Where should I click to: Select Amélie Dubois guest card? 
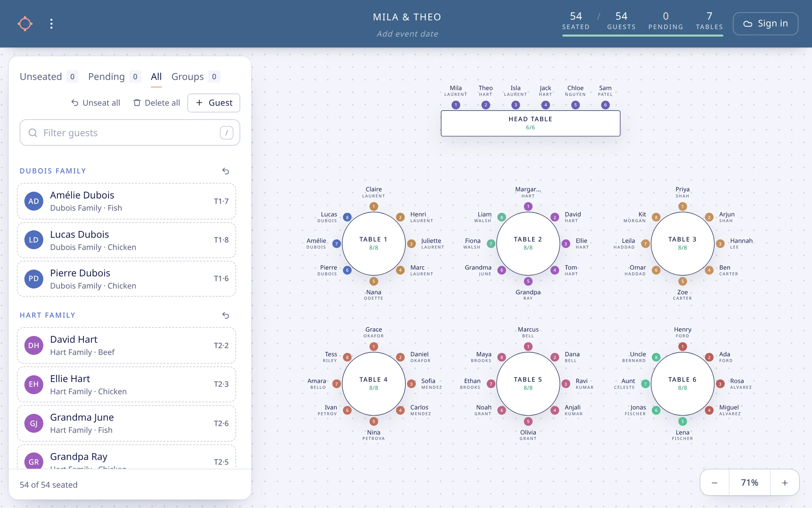[127, 201]
